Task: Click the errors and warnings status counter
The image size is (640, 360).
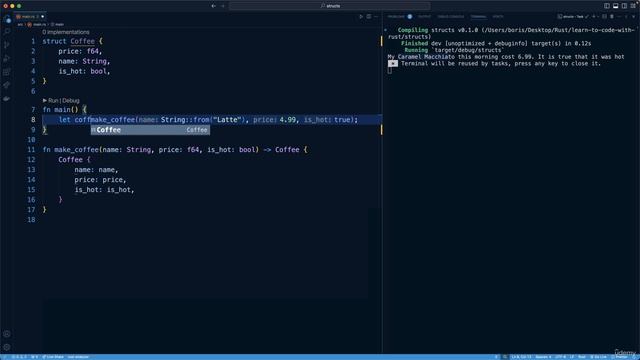Action: (x=19, y=357)
